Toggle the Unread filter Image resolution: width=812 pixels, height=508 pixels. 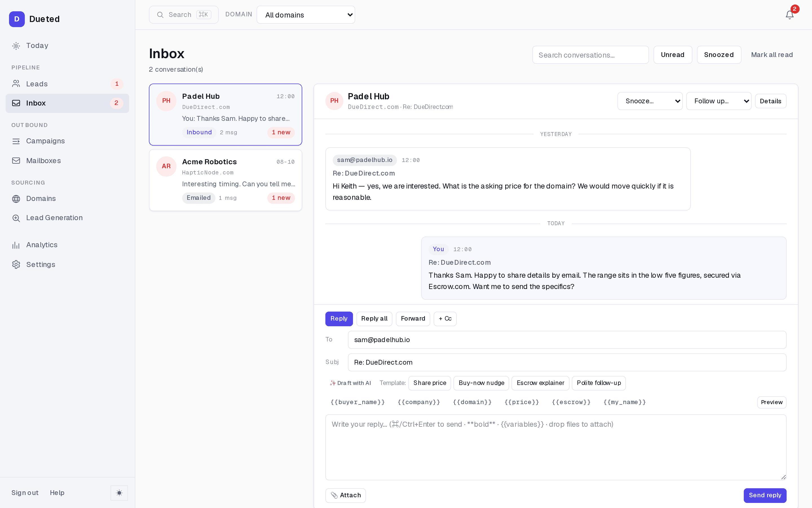point(673,55)
